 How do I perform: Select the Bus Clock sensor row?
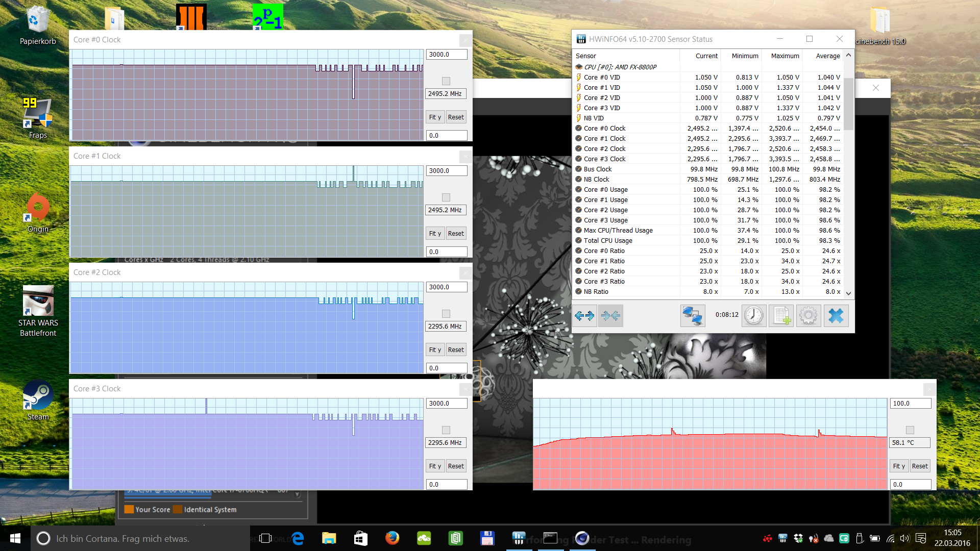pos(708,169)
